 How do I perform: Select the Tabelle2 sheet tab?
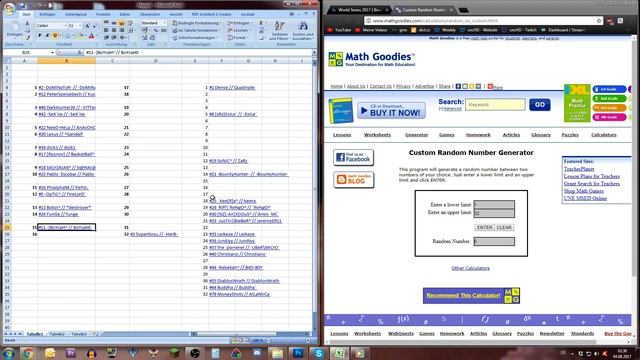(x=57, y=334)
